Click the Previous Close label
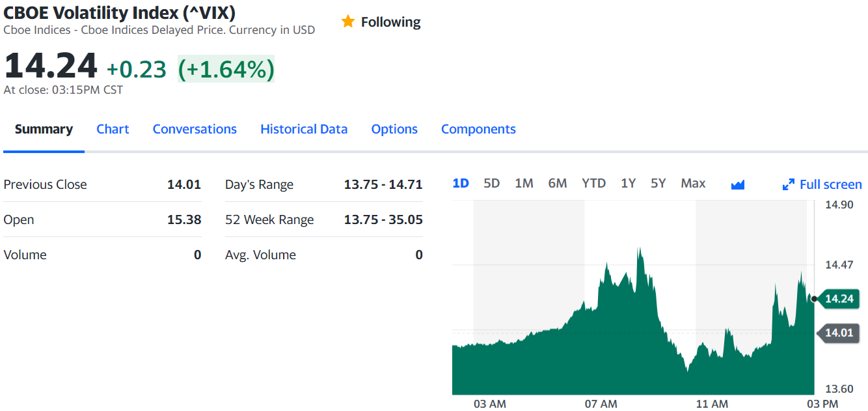This screenshot has width=868, height=411. tap(45, 184)
